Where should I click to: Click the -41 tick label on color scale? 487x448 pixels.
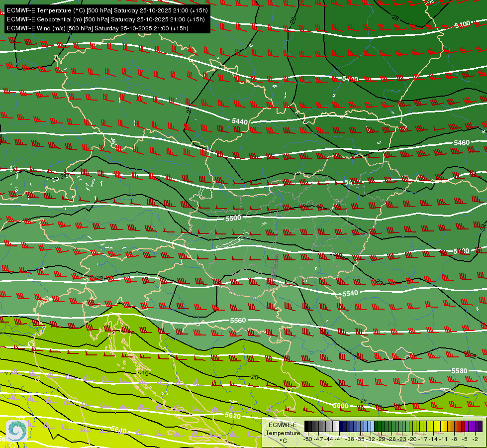coord(339,439)
